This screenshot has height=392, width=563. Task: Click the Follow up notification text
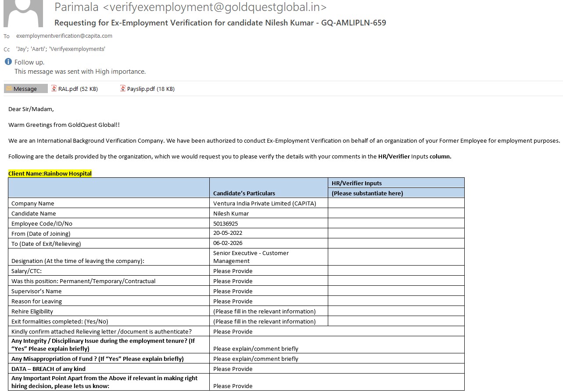[29, 62]
